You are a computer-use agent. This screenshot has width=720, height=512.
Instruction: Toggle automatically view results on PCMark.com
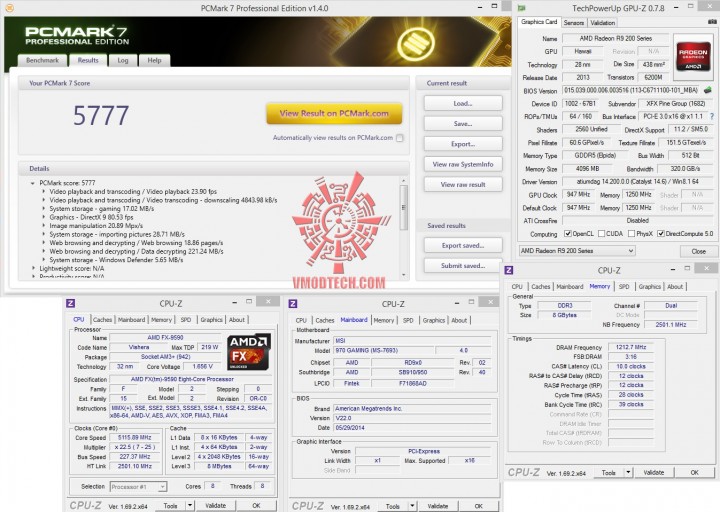pos(399,138)
